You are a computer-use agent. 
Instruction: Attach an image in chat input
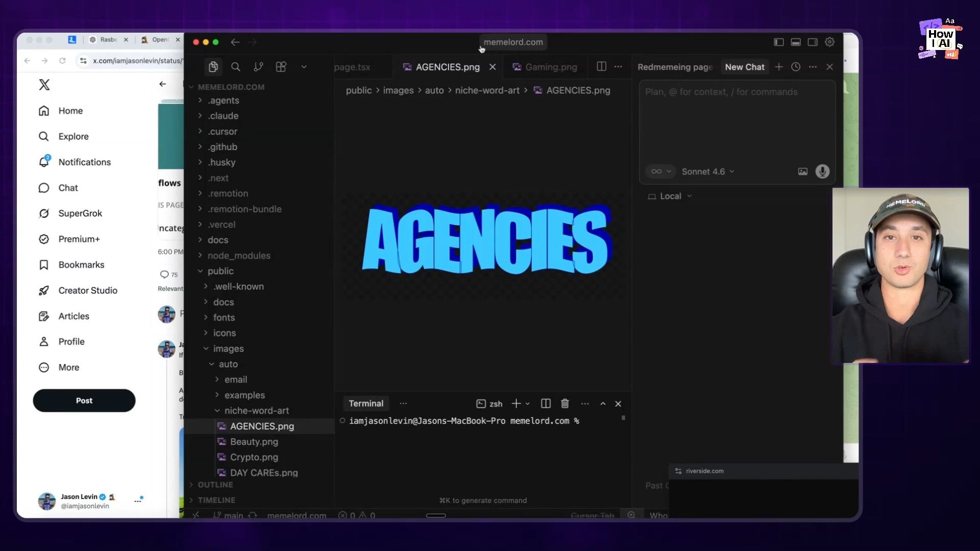point(803,172)
